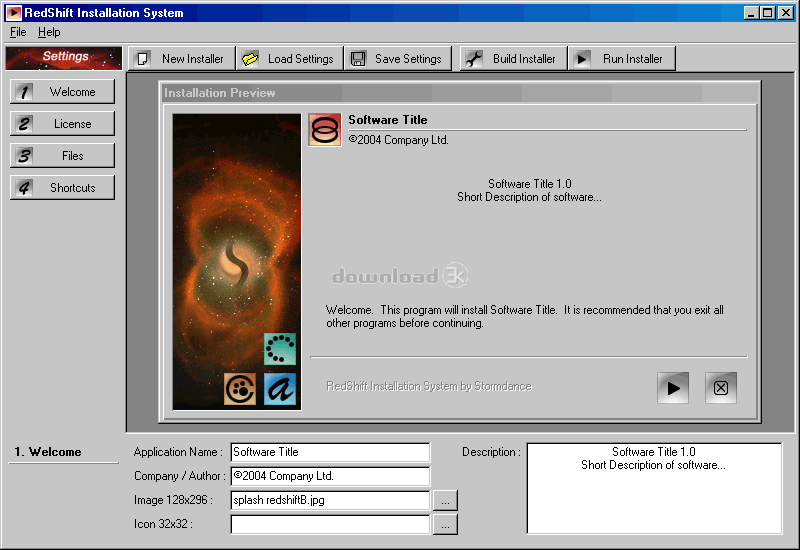Click the Image 128x296 file path field

(330, 500)
